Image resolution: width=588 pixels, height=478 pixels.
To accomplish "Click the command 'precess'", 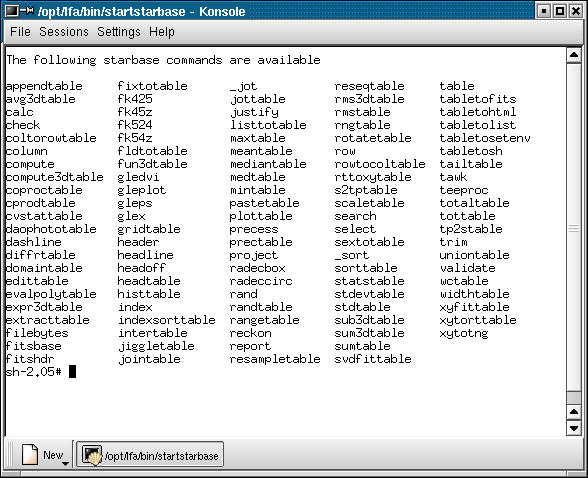I will point(254,229).
